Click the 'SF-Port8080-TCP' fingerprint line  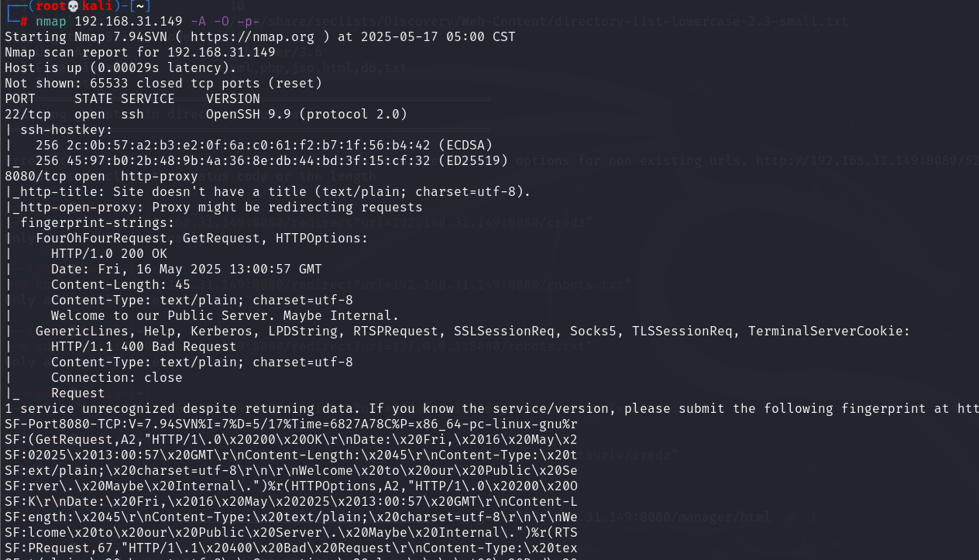click(291, 424)
